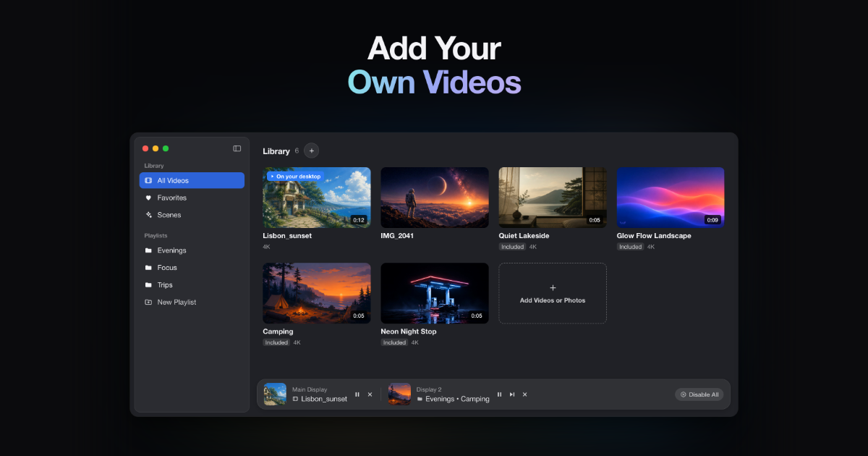
Task: Click "Evenings • Camping" in the Display 2 bar
Action: (x=457, y=399)
